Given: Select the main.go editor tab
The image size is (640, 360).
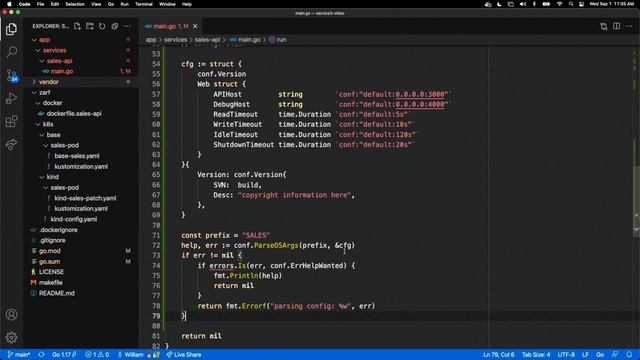Looking at the screenshot, I should tap(171, 26).
